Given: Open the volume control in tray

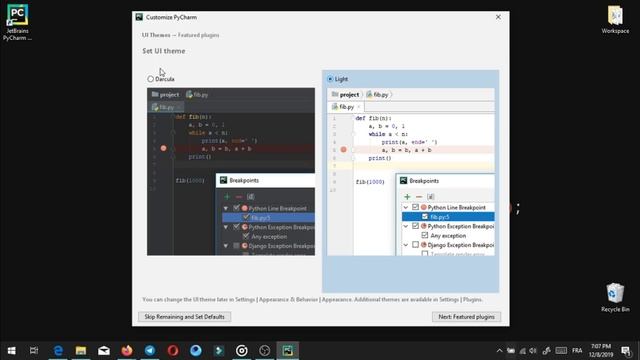Looking at the screenshot, I should point(533,351).
